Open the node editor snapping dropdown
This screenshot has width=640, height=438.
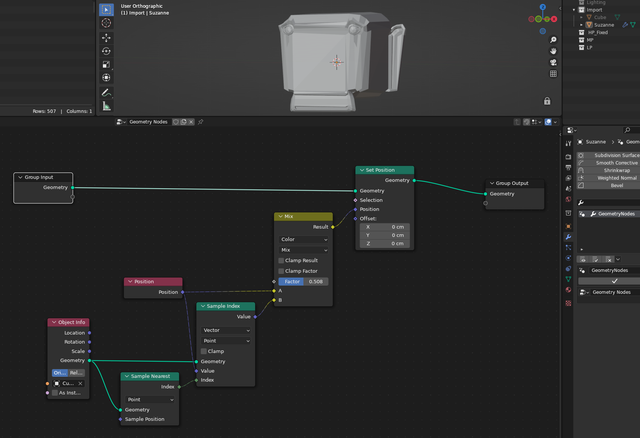point(536,122)
